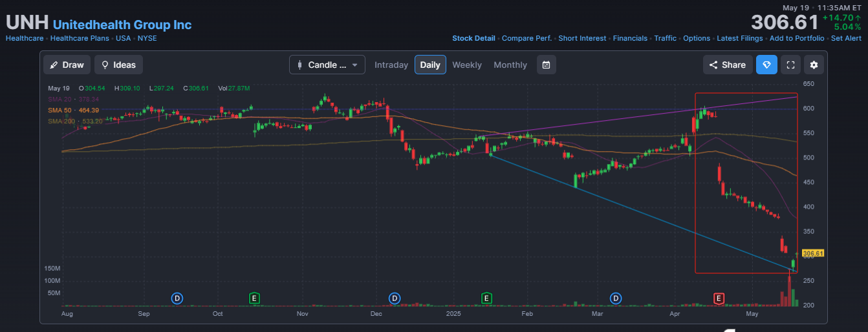Open Traffic link

click(665, 38)
